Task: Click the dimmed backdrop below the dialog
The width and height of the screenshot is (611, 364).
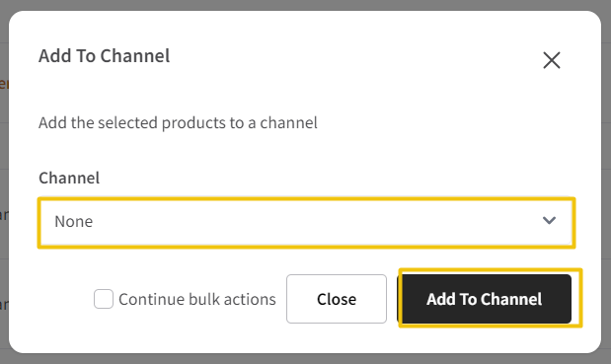Action: pos(306,359)
